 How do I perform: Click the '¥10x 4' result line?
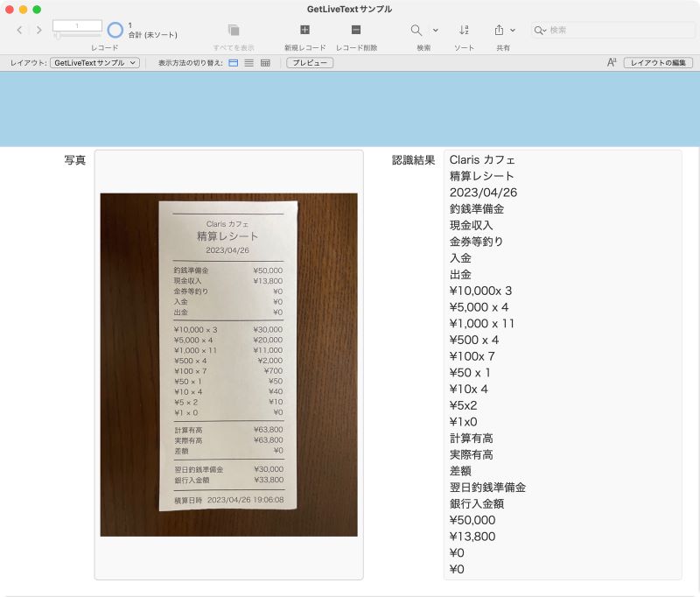(x=469, y=389)
